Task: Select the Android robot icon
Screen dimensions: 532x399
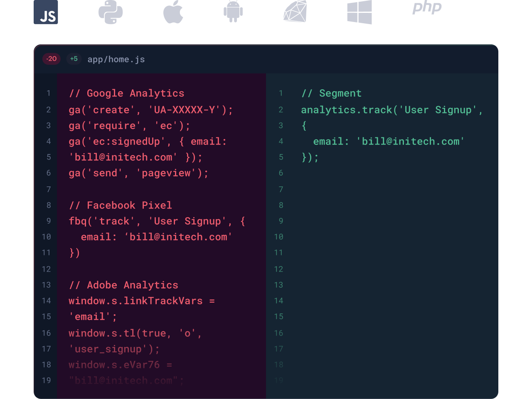Action: (x=233, y=12)
